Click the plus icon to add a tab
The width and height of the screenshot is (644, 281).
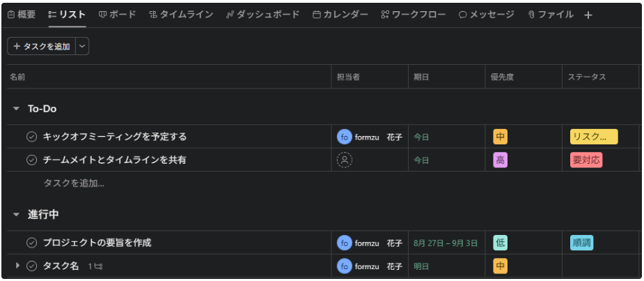coord(588,15)
